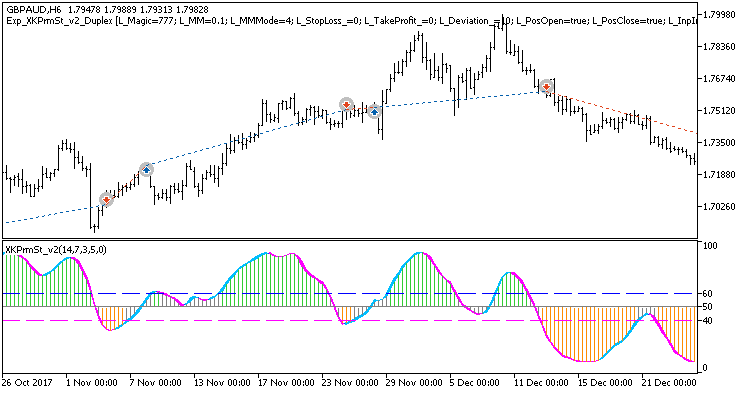Select the 1.76740 price scale label
Image resolution: width=750 pixels, height=394 pixels.
tap(719, 78)
